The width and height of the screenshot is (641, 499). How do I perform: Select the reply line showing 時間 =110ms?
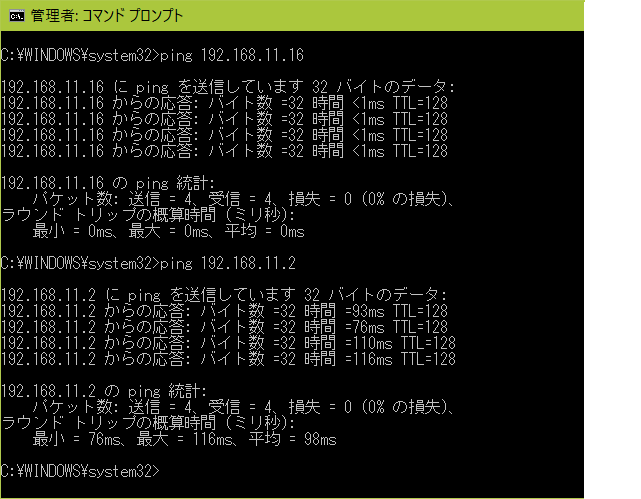[228, 343]
